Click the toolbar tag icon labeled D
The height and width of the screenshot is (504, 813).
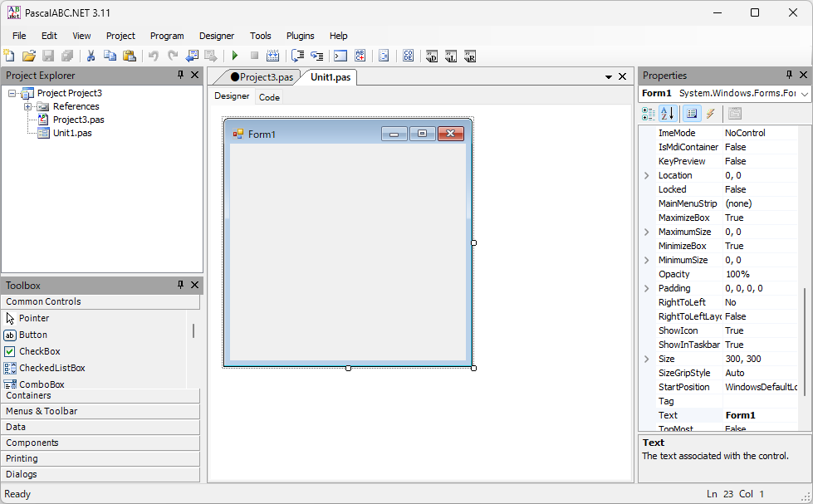pyautogui.click(x=431, y=56)
